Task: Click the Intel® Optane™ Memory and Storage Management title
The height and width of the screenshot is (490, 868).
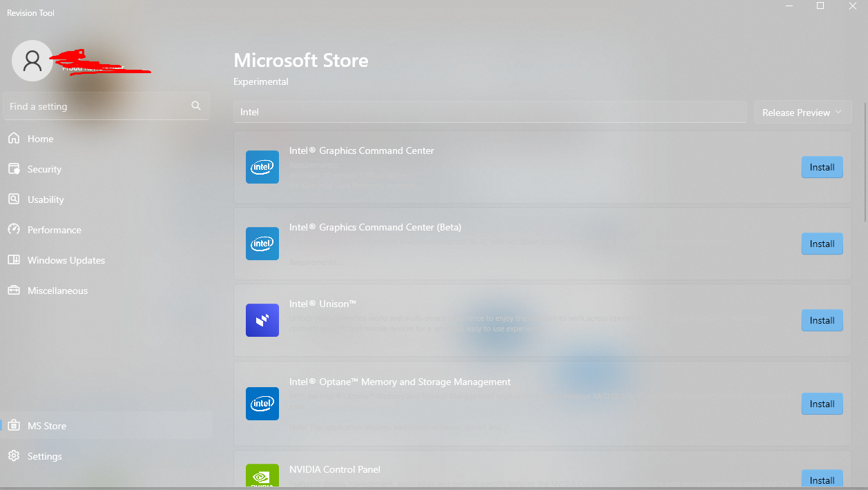Action: tap(400, 382)
